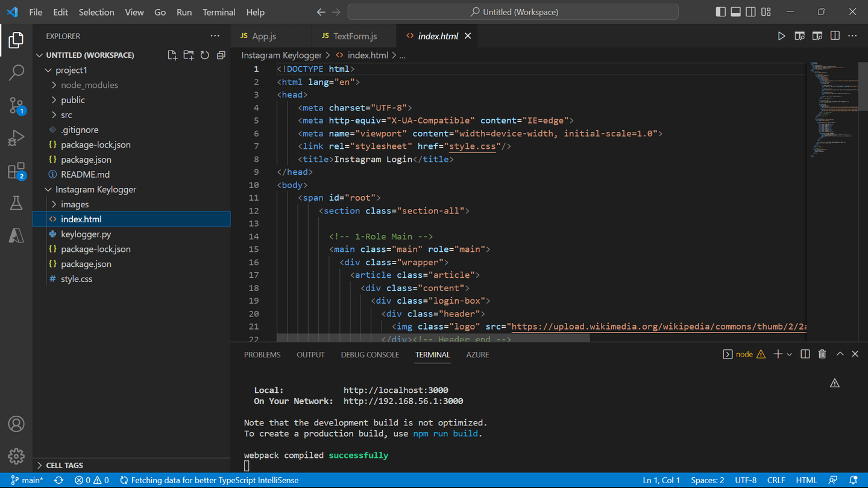Kill the terminal with trash icon
Viewport: 868px width, 488px height.
[822, 354]
